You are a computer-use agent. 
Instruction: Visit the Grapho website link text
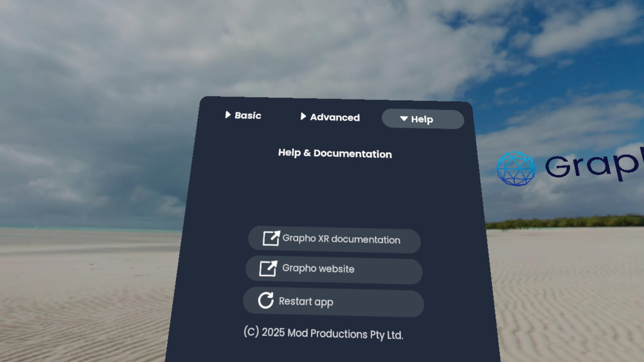(318, 268)
